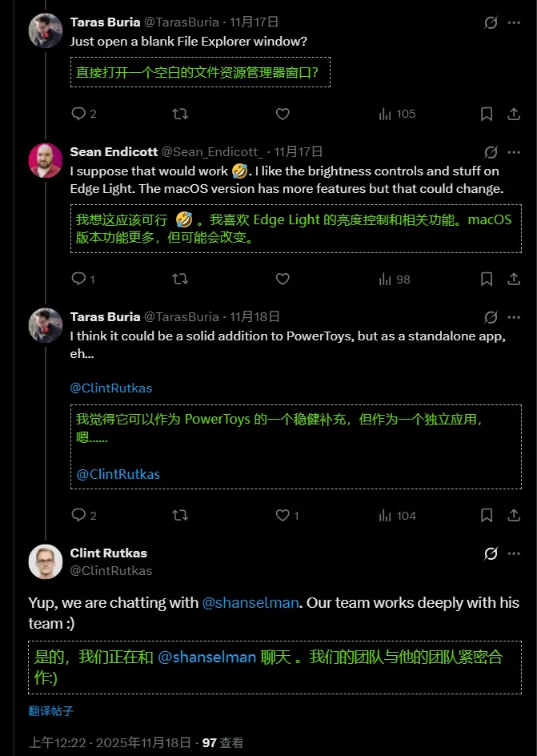Like Taras Buria's PowerToys post
Viewport: 537px width, 756px height.
282,515
